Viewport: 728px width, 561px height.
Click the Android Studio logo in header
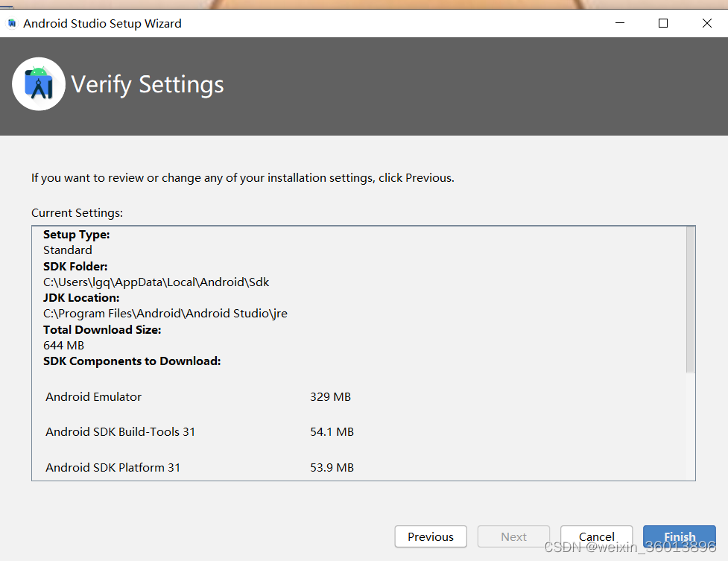point(39,84)
